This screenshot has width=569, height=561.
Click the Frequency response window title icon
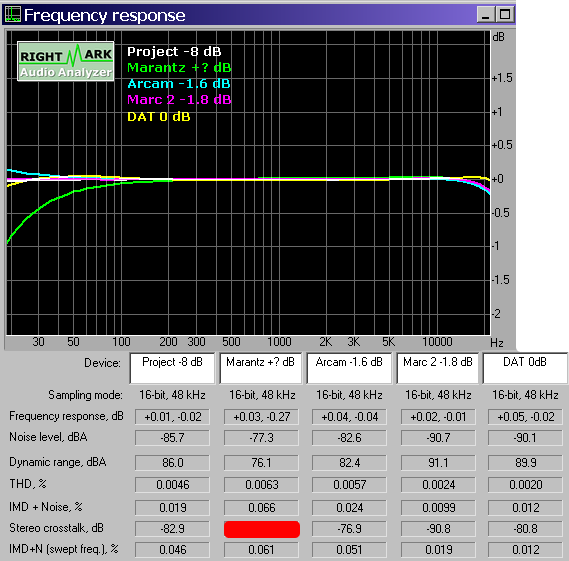13,15
